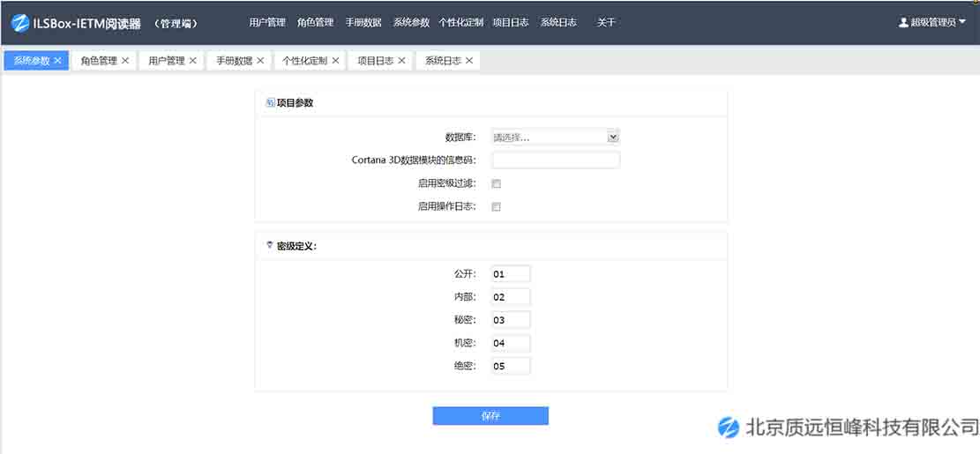Open 个性化定制 in the top navigation
This screenshot has width=980, height=454.
click(x=460, y=23)
